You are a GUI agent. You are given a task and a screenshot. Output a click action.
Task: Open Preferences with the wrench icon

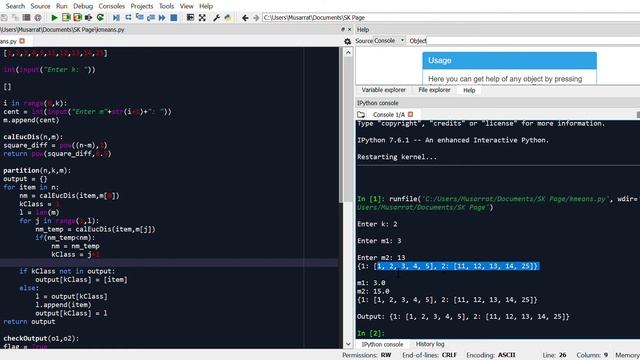[x=216, y=18]
